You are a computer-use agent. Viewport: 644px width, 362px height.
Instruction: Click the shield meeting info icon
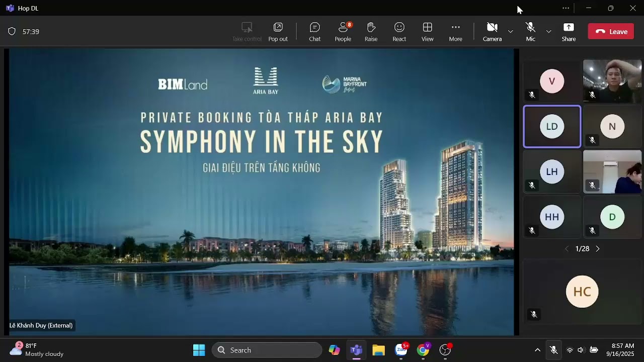click(12, 31)
